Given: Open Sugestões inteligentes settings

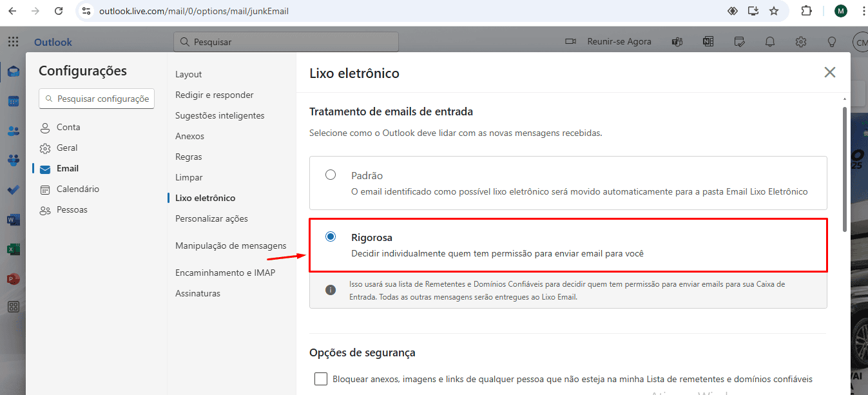Looking at the screenshot, I should [220, 115].
